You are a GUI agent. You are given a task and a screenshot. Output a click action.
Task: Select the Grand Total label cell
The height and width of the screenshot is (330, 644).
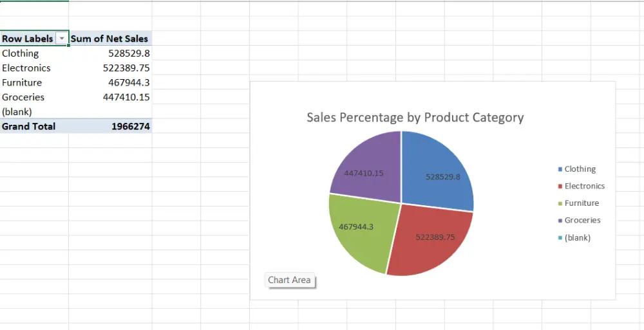pyautogui.click(x=29, y=126)
